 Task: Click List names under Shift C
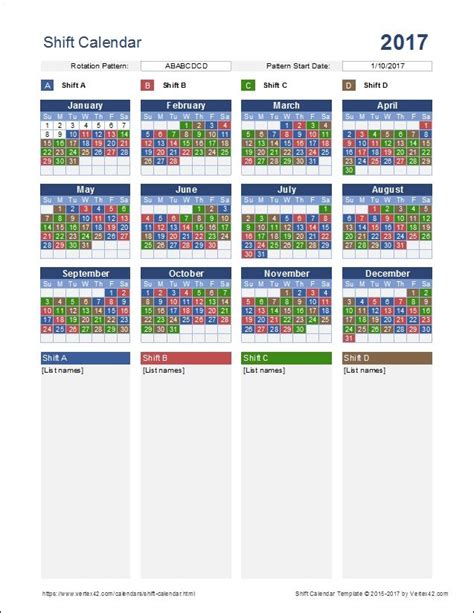264,370
